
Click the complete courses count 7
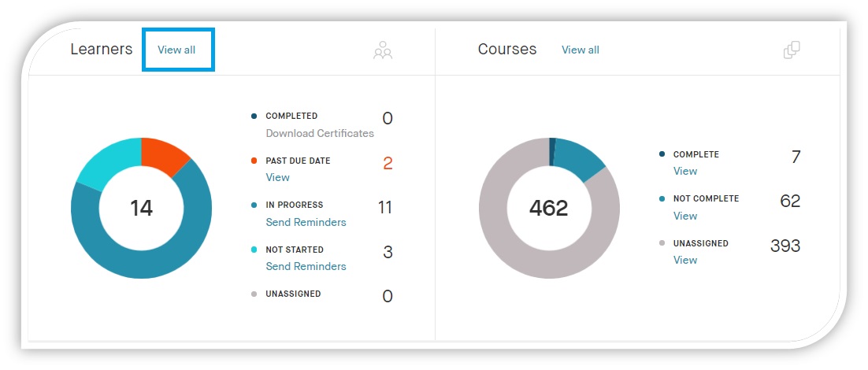click(796, 157)
